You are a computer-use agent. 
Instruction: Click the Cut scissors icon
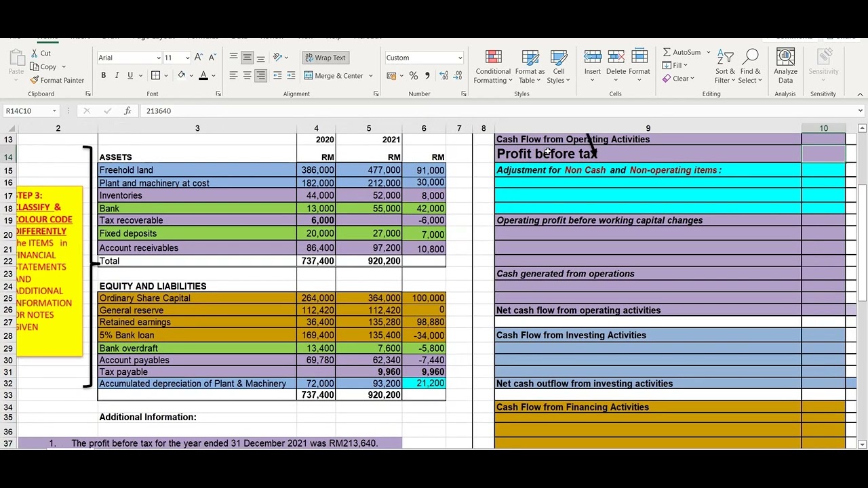(x=35, y=54)
